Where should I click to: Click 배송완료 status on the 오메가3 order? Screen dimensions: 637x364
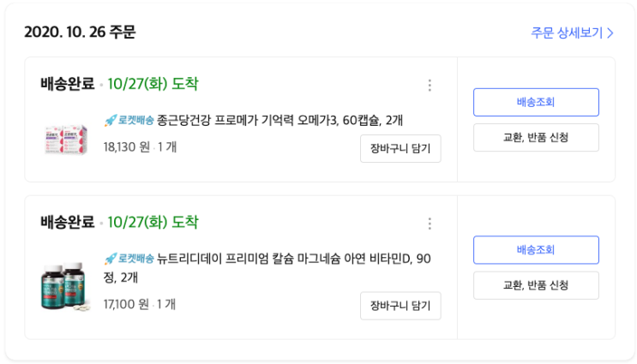tap(68, 84)
